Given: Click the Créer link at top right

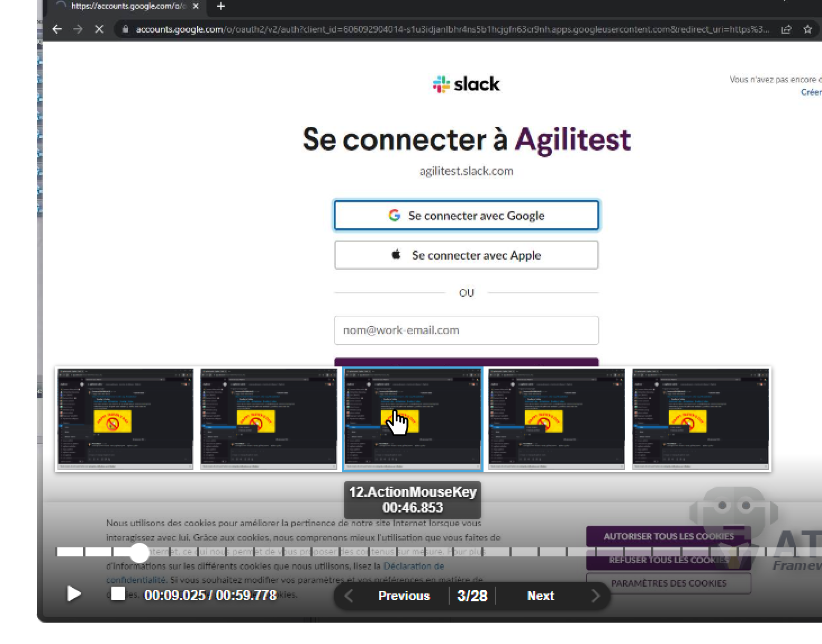Looking at the screenshot, I should pos(811,92).
